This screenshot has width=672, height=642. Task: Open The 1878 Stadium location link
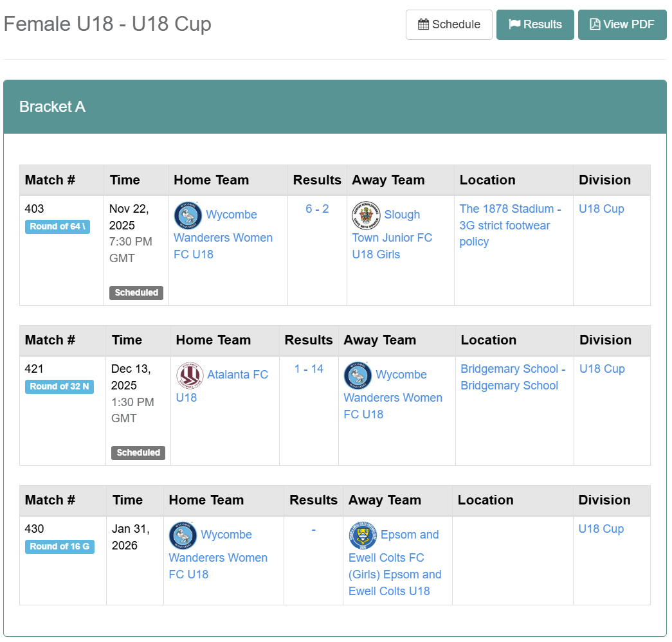coord(510,225)
